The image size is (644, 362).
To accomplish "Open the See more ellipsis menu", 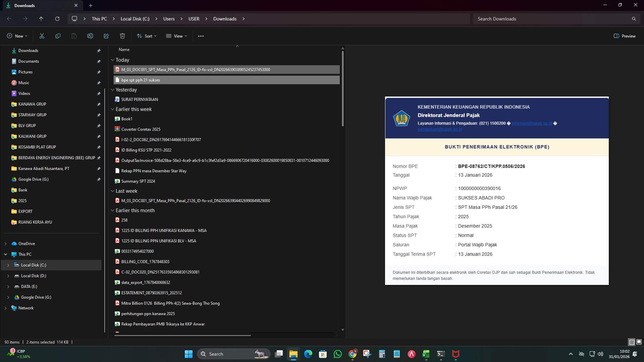I will (201, 36).
